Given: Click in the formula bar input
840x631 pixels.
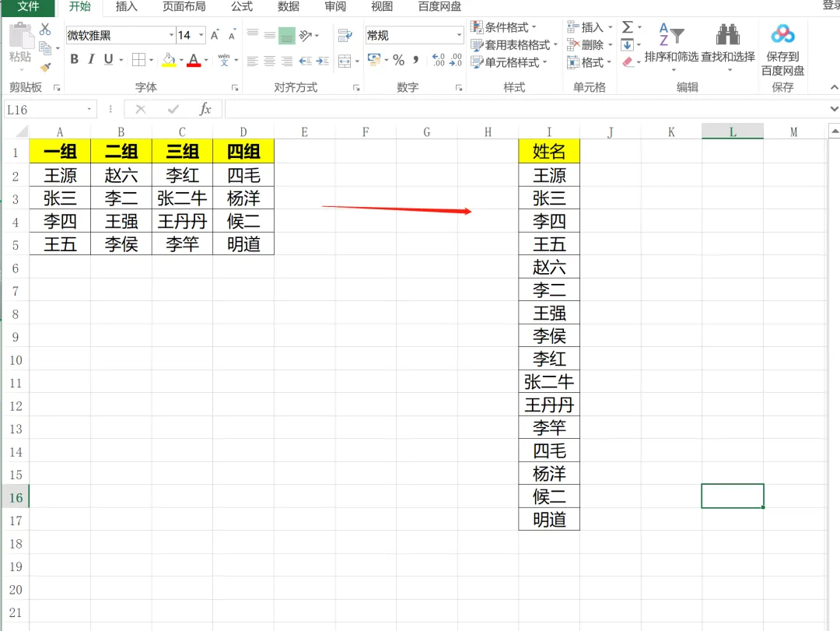Looking at the screenshot, I should pyautogui.click(x=527, y=110).
